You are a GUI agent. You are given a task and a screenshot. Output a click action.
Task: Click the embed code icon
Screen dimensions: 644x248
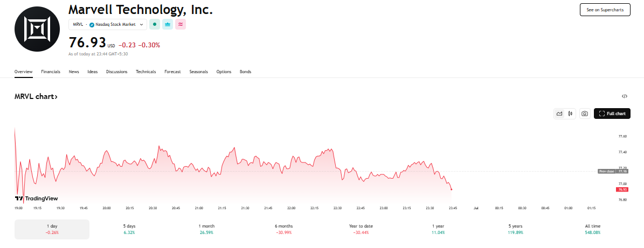pos(624,96)
